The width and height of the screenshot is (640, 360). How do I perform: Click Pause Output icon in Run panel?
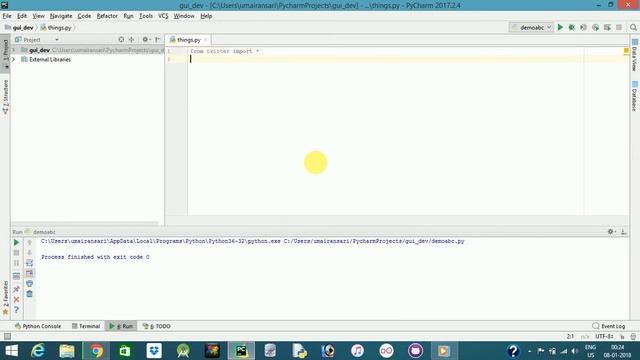16,263
